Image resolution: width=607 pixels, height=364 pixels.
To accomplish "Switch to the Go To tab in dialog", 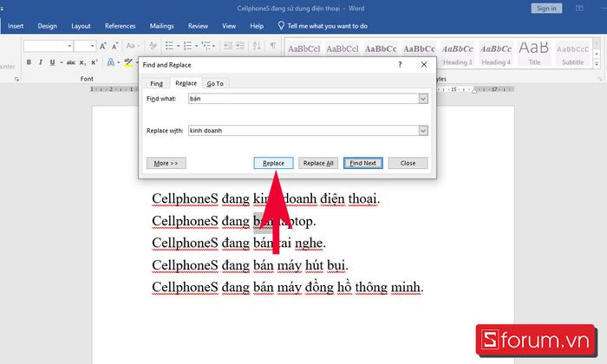I will 215,83.
